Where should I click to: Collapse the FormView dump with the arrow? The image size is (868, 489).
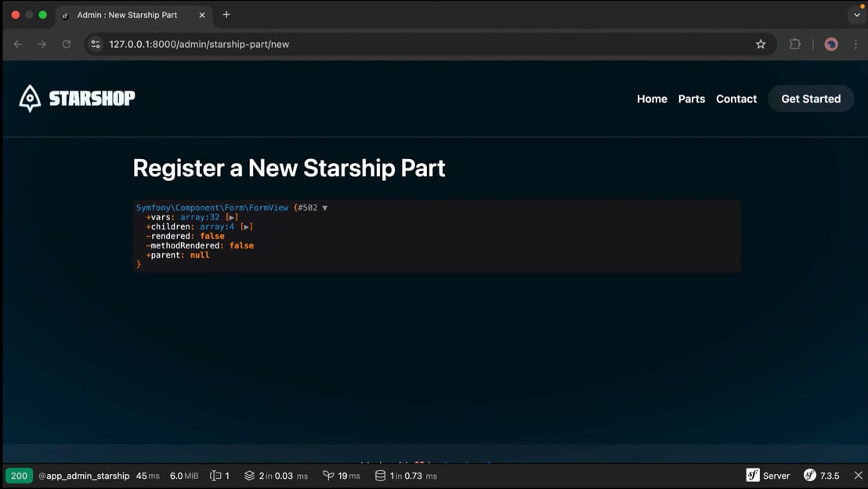pyautogui.click(x=325, y=208)
